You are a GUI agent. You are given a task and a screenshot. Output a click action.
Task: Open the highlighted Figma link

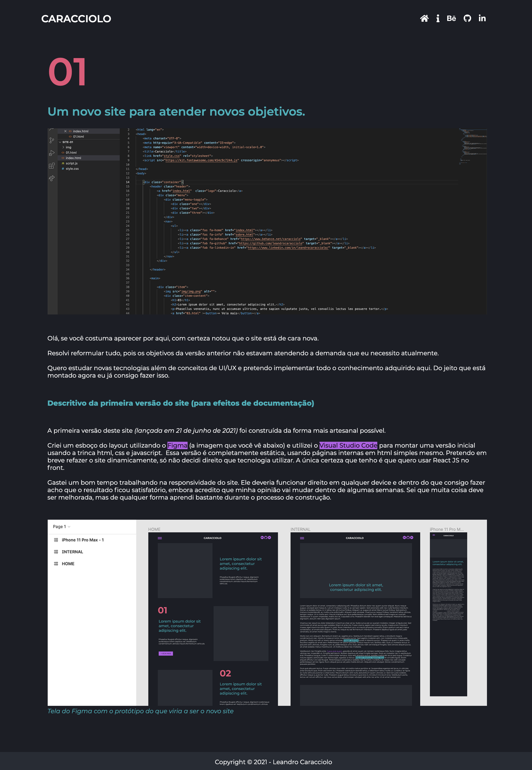pos(177,445)
